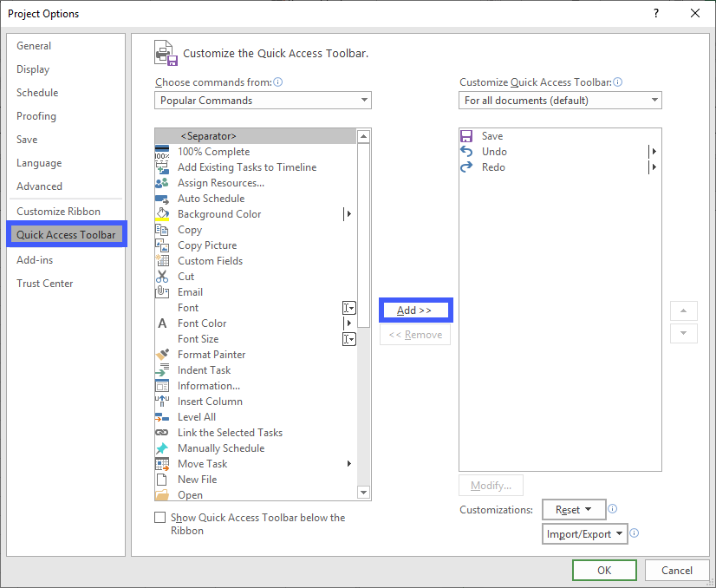The image size is (716, 588).
Task: Click the Open folder icon
Action: pyautogui.click(x=161, y=495)
